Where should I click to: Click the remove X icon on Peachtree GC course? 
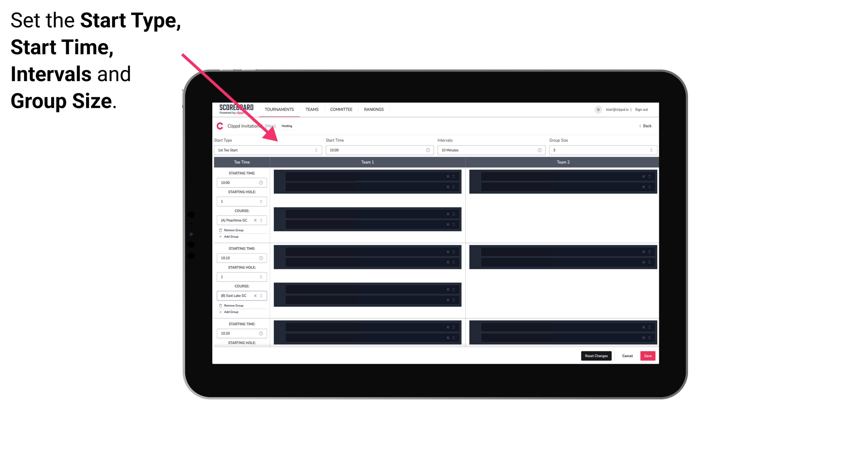point(256,220)
